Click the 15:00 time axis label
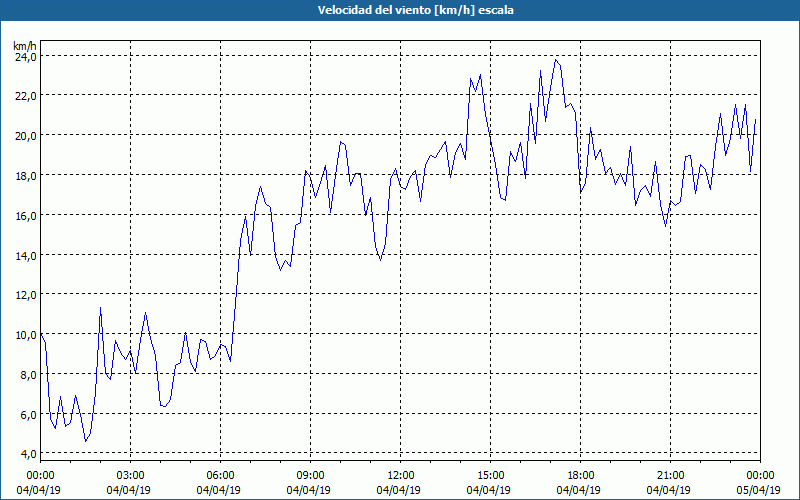The image size is (800, 500). 490,476
